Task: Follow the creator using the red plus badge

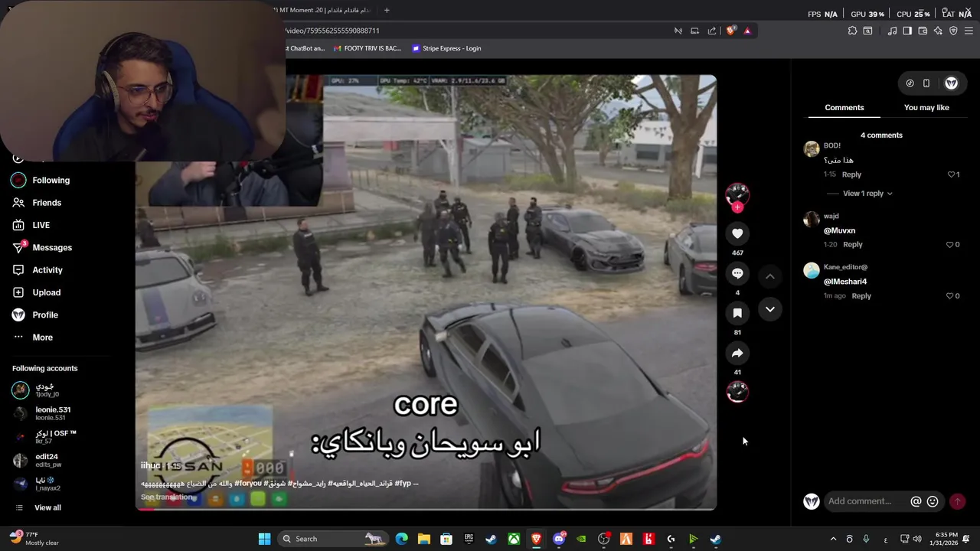Action: (x=737, y=207)
